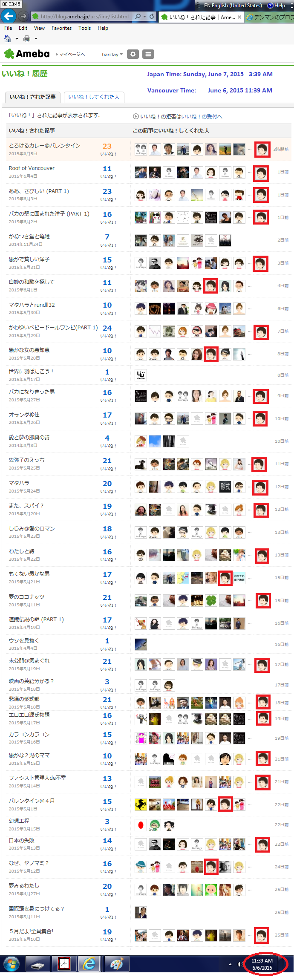This screenshot has height=980, width=294.
Task: Refresh the page using address bar icon
Action: point(152,17)
